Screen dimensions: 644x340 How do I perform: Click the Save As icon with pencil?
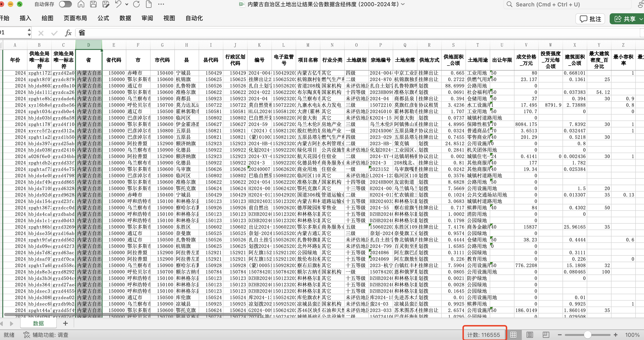[106, 4]
